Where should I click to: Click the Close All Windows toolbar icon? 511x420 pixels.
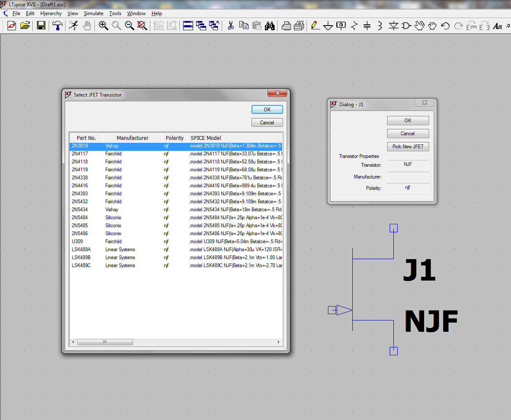[214, 26]
